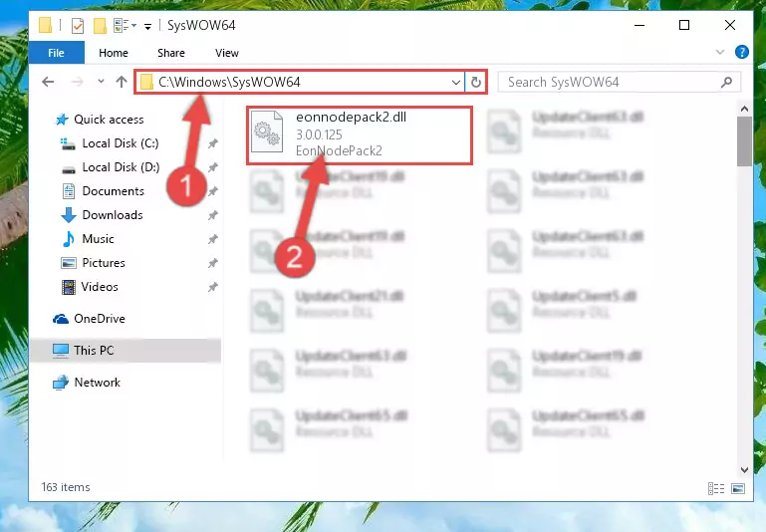766x532 pixels.
Task: Select the eonnodepack2.dll file name
Action: (351, 118)
